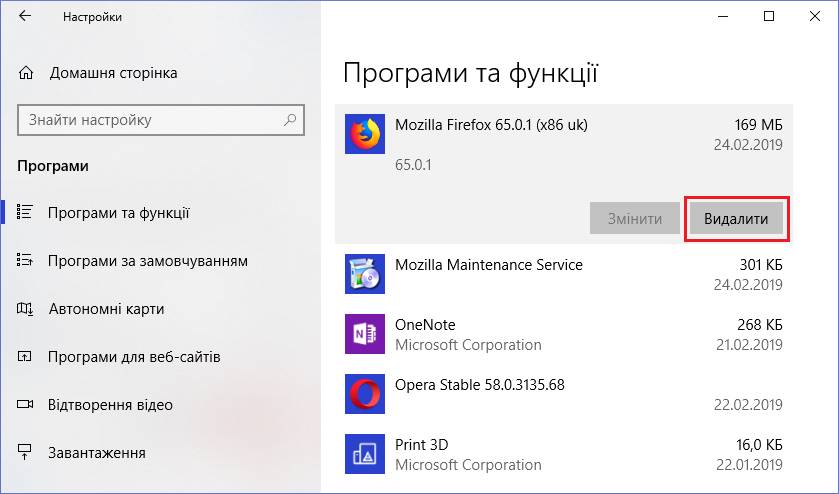
Task: Click date 21.02.2019 for OneNote
Action: 749,344
